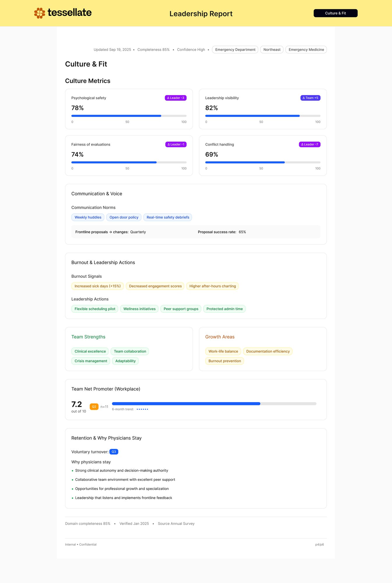392x583 pixels.
Task: Click the Culture & Fit header button
Action: (335, 13)
